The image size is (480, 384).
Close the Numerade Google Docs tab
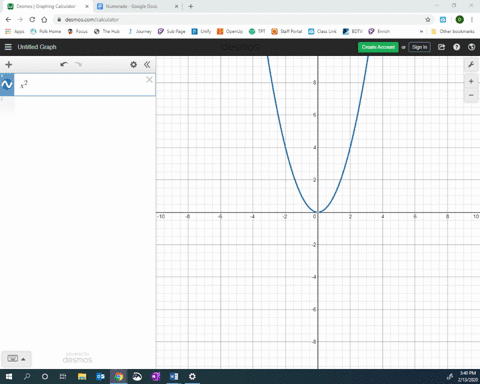[177, 6]
